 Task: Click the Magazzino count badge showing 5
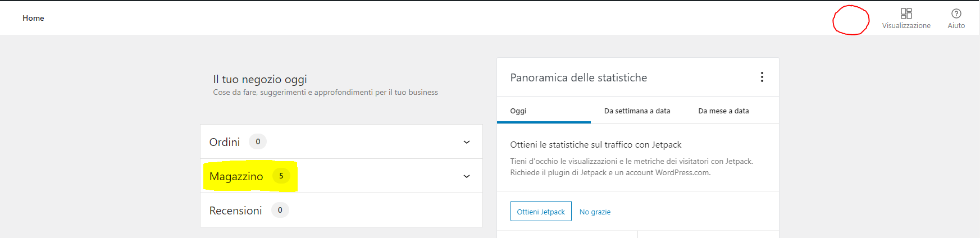[281, 176]
